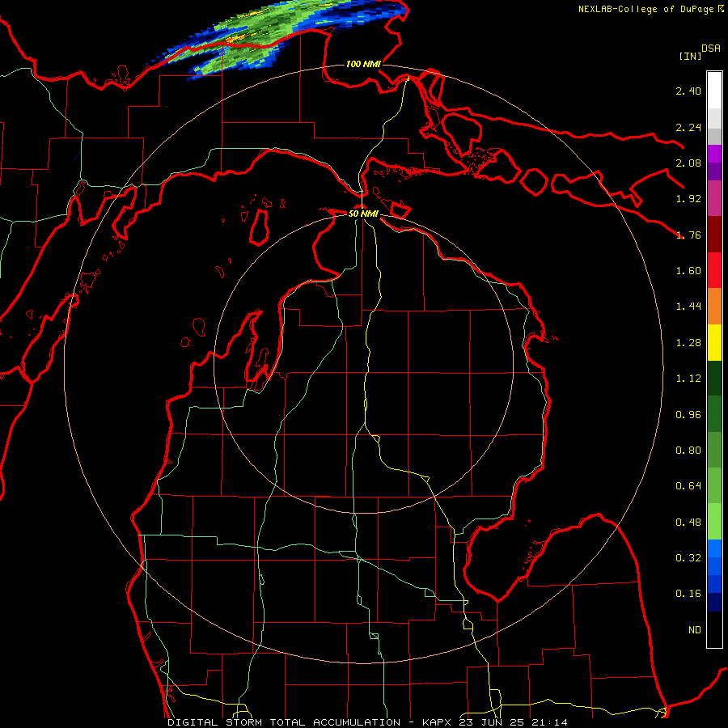Click the white color swatch in legend

pos(714,91)
